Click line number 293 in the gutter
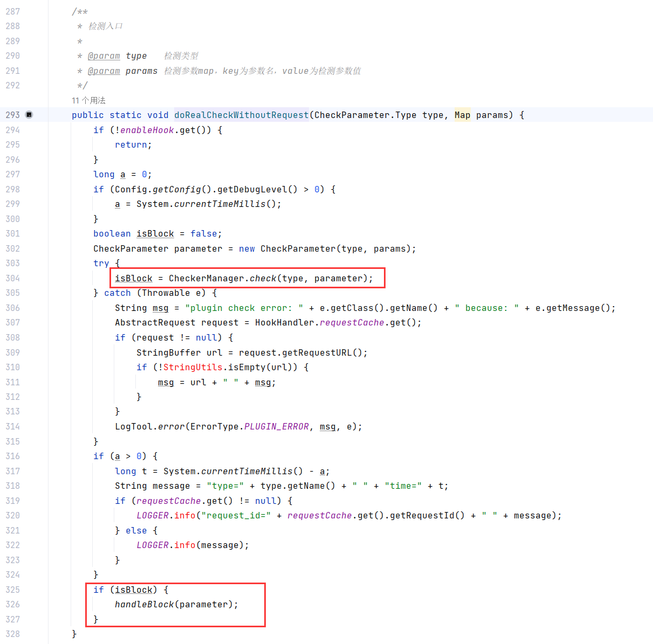 12,115
